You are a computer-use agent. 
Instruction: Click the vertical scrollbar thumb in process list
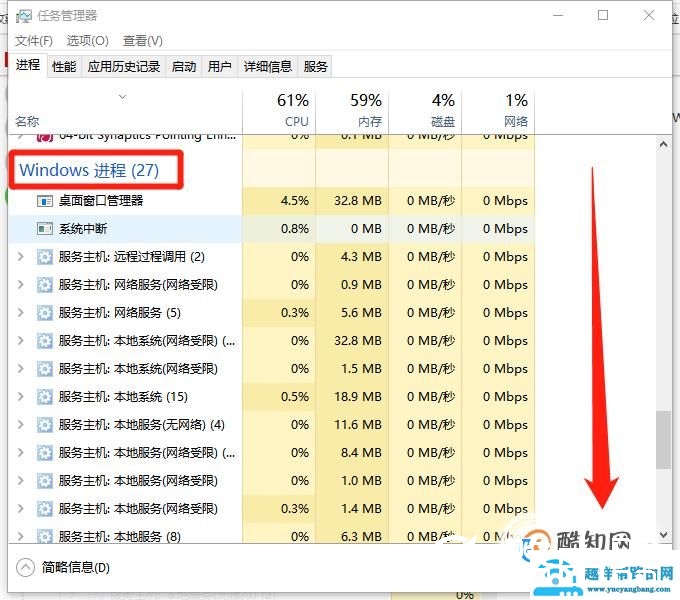pyautogui.click(x=663, y=440)
